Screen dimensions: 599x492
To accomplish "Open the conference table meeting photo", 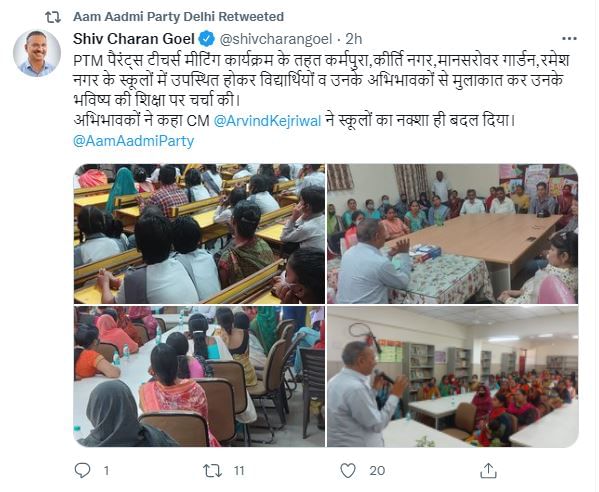I will click(x=452, y=234).
